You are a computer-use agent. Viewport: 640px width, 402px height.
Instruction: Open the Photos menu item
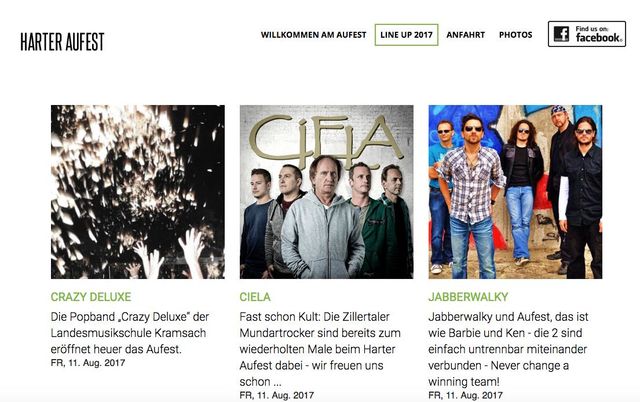pos(516,35)
